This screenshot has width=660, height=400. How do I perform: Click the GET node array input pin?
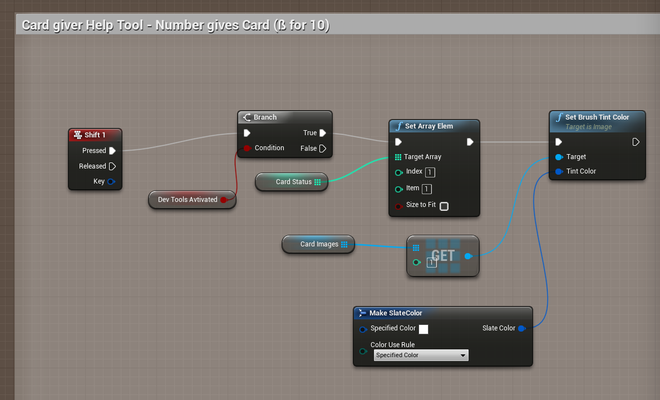pyautogui.click(x=416, y=248)
